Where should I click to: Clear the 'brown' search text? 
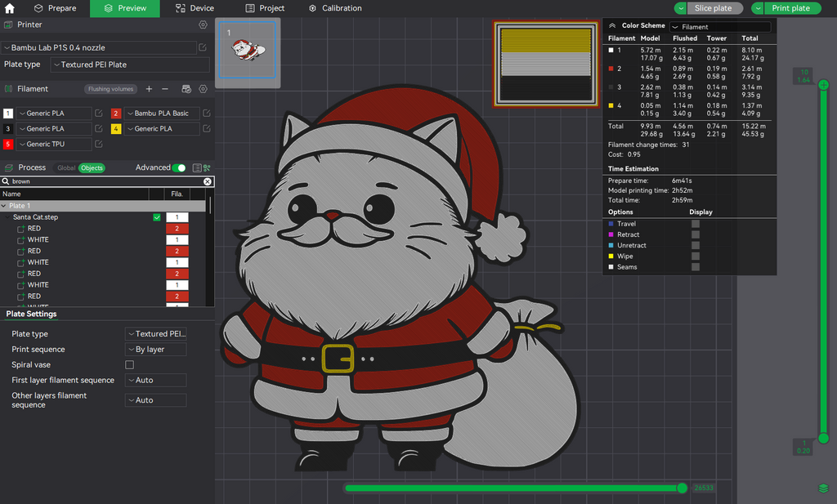[x=207, y=182]
